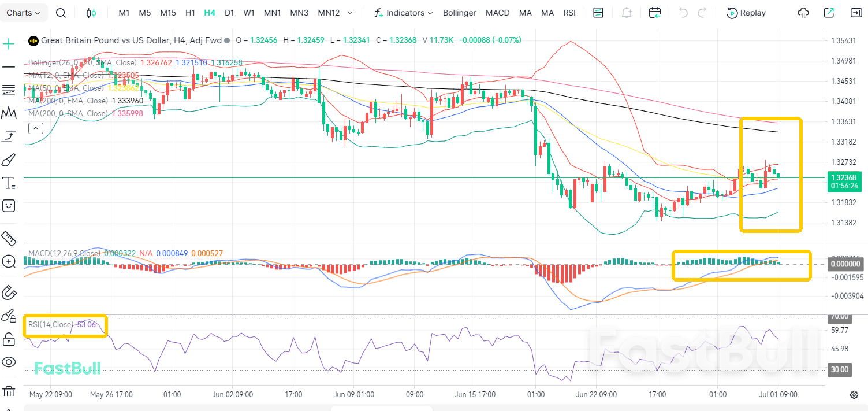The height and width of the screenshot is (411, 868).
Task: Add the RSI quick indicator
Action: tap(570, 13)
